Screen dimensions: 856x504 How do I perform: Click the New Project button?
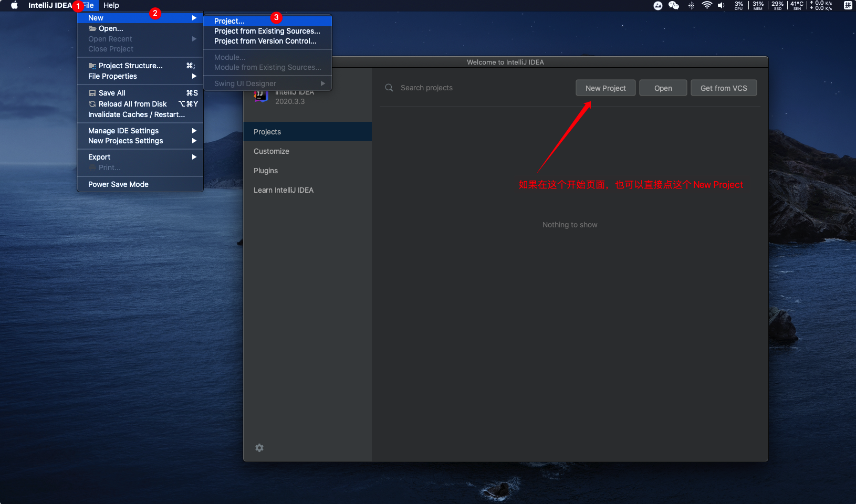coord(606,88)
